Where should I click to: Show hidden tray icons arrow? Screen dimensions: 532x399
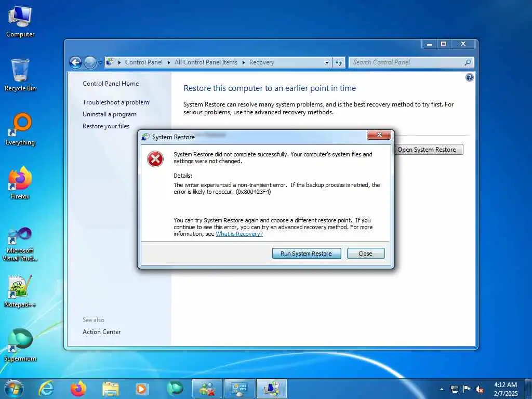[x=442, y=389]
